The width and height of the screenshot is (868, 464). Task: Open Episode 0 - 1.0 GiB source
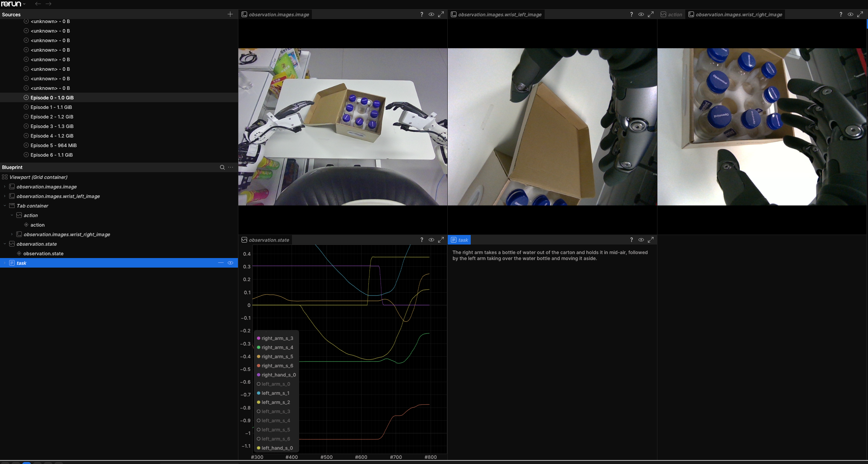119,97
